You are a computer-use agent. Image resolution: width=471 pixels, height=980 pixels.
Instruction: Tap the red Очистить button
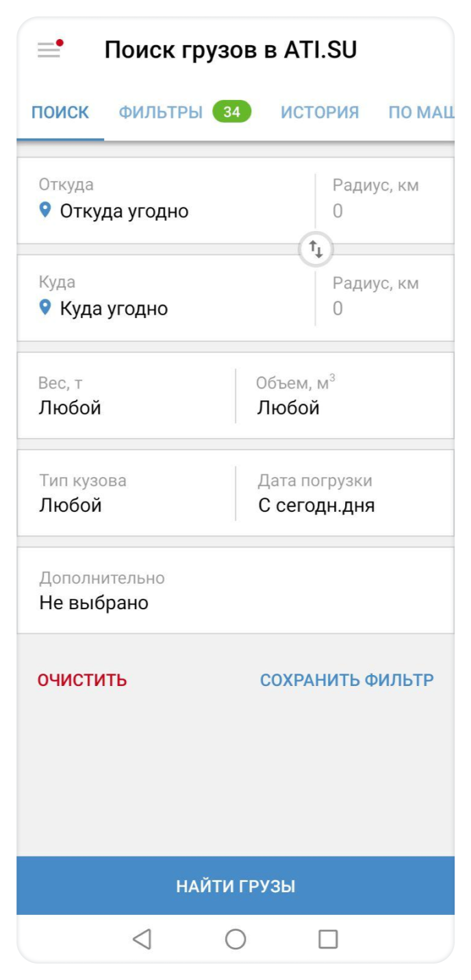pos(82,680)
